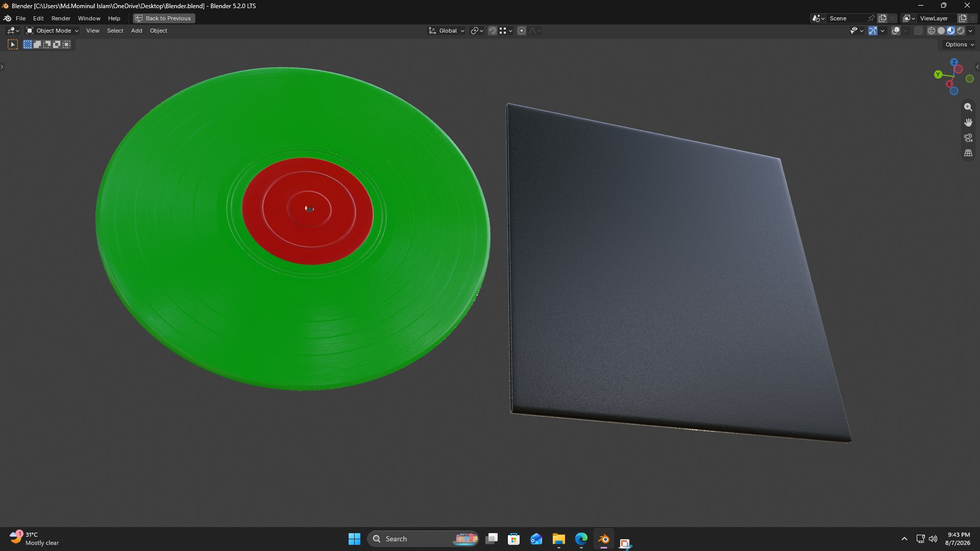Choose Subtract from selection mode
This screenshot has height=551, width=980.
click(47, 44)
